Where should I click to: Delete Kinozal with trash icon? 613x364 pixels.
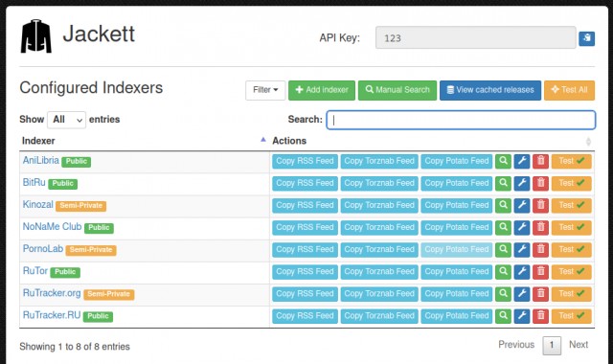pyautogui.click(x=540, y=205)
